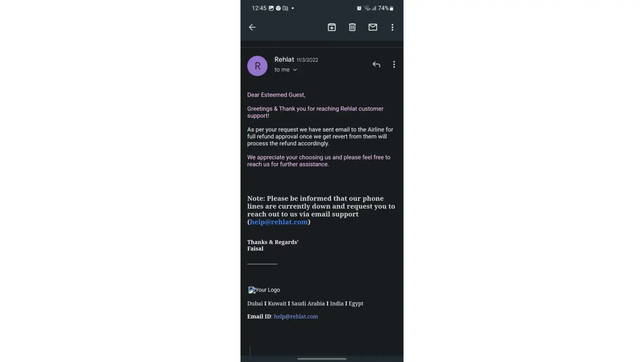Open help@rehlat.com link in the note
The image size is (644, 362).
pos(279,222)
